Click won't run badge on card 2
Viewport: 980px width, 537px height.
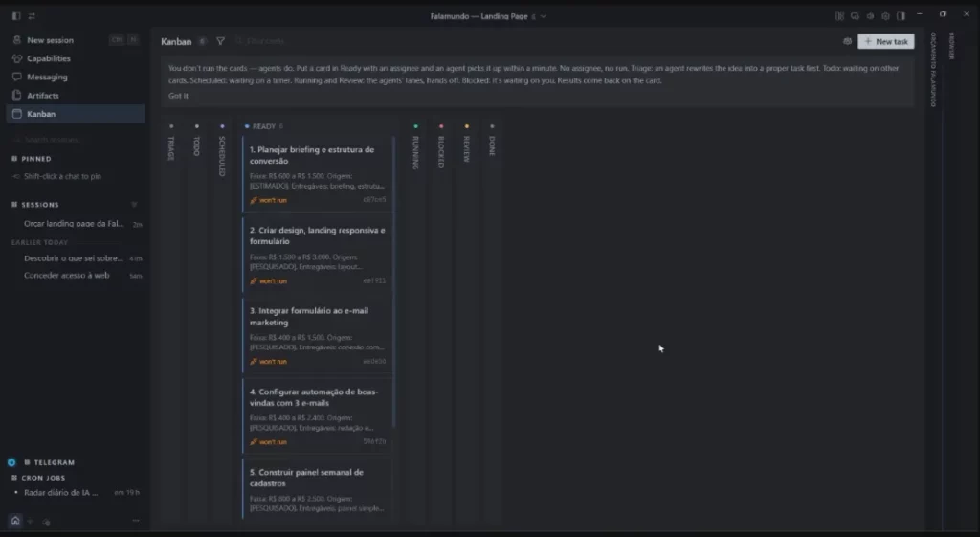[x=268, y=280]
